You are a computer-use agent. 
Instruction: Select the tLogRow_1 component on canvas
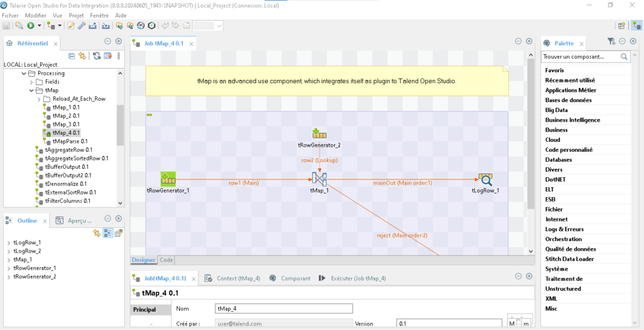(485, 179)
